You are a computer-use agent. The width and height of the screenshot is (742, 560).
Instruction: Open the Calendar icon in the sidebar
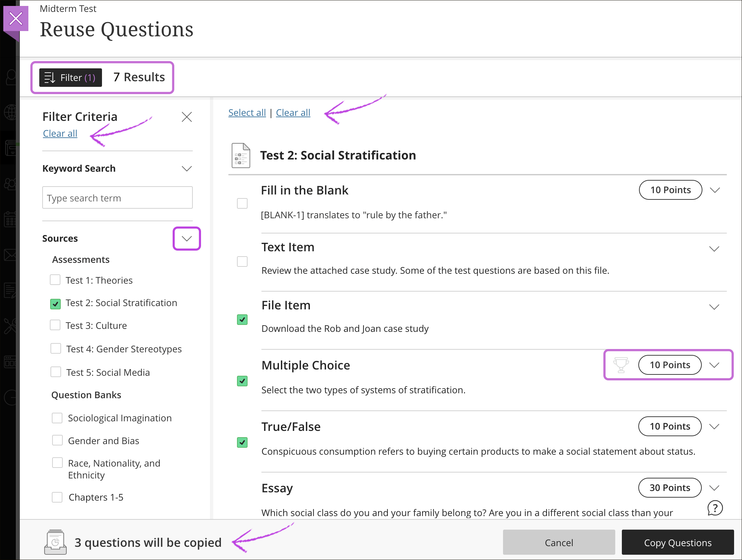pos(10,220)
